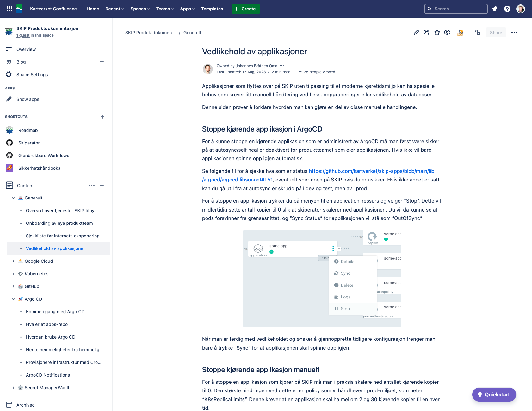Click the NEW automation icon in page toolbar
Screen dimensions: 532x411
click(x=460, y=32)
